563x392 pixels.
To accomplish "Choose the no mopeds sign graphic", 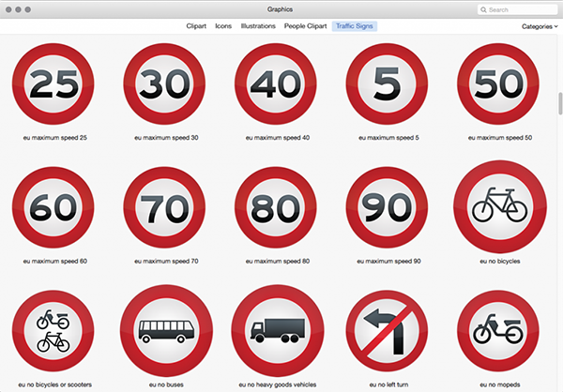I will [x=498, y=331].
